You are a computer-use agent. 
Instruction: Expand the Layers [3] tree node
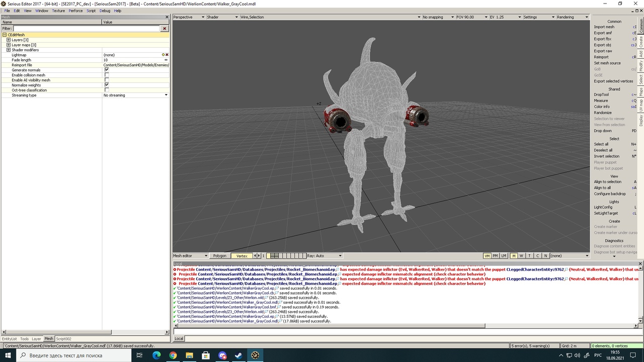point(9,40)
